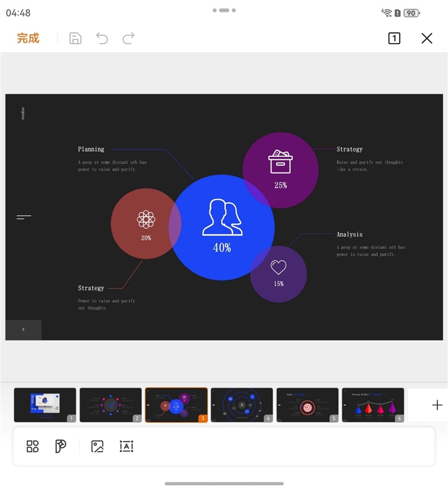Switch to slide 5 thumbnail
The width and height of the screenshot is (448, 489).
pos(307,405)
